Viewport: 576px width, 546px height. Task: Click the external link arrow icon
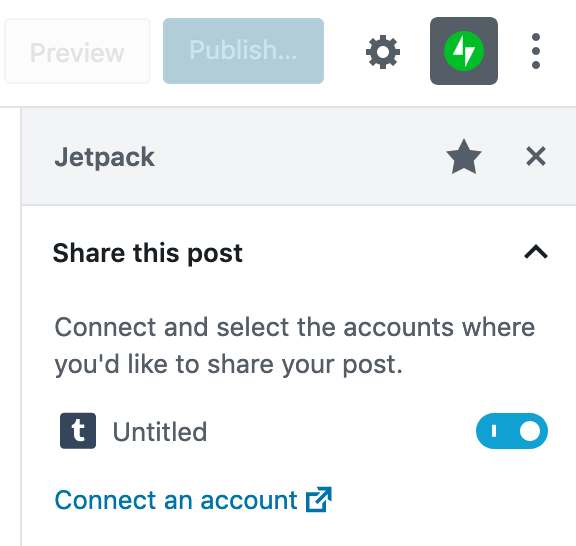(x=319, y=499)
